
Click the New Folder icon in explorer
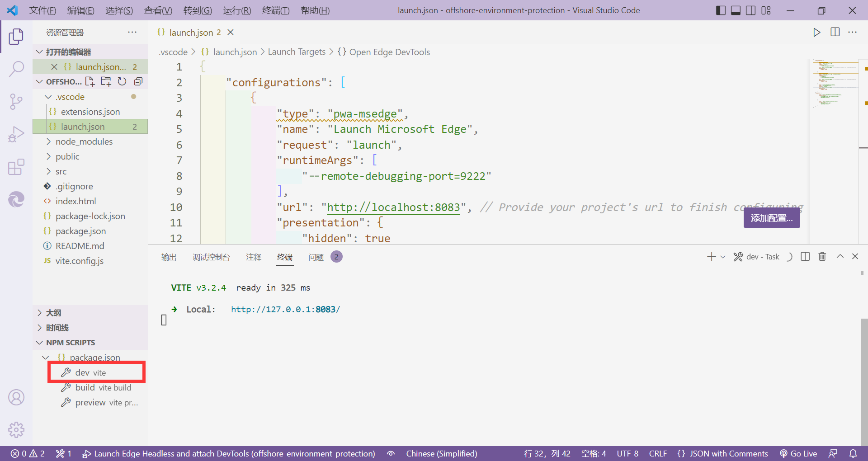pos(106,81)
